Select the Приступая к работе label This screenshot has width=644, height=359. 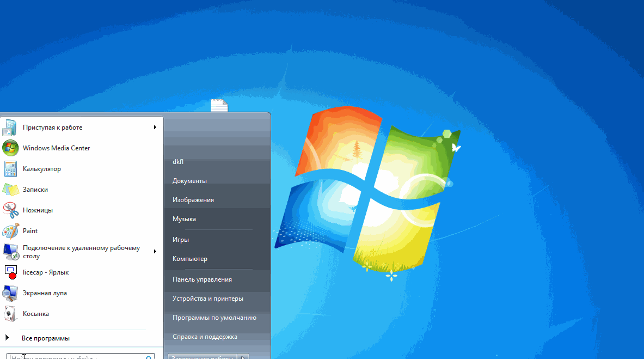pos(53,127)
